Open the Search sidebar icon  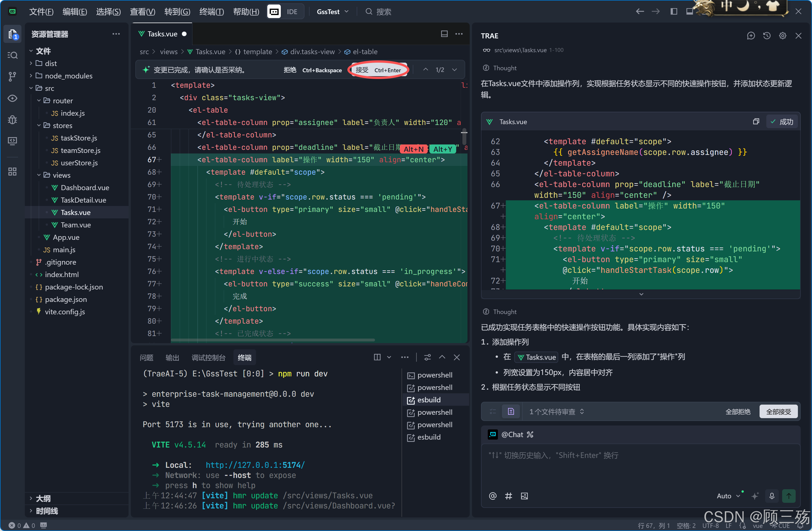point(12,55)
